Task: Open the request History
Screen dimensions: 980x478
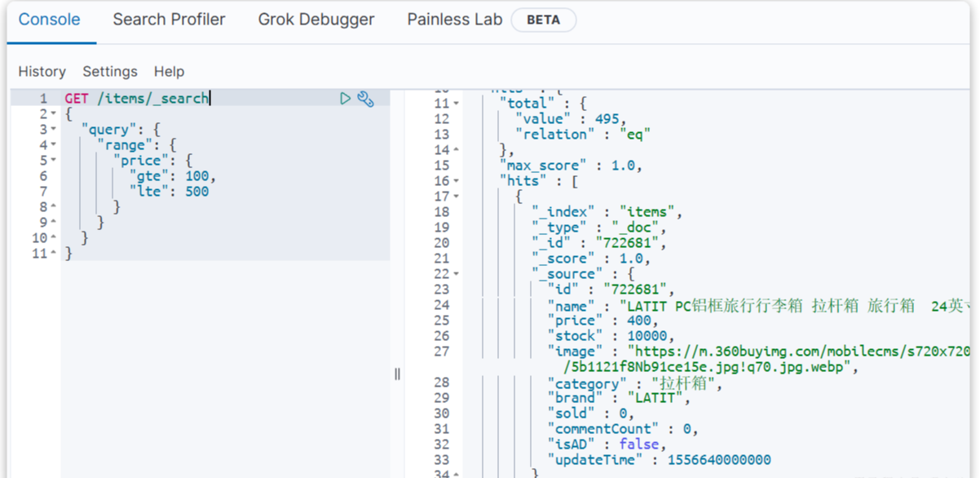Action: [42, 72]
